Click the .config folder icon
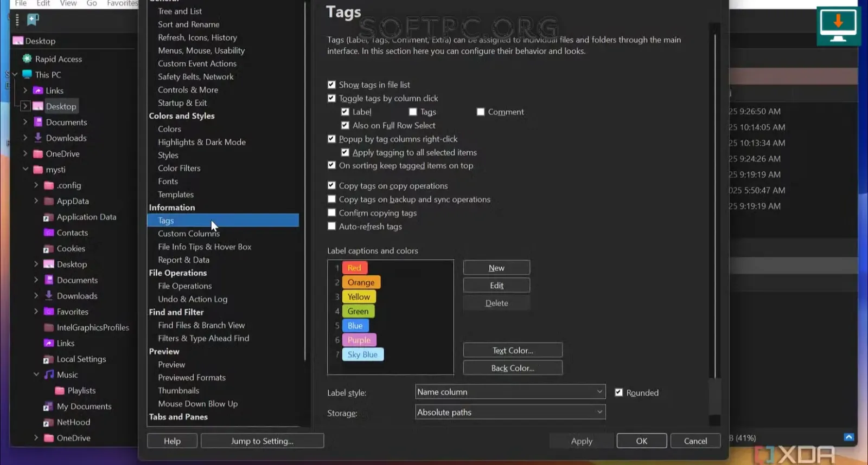Viewport: 868px width, 465px height. pyautogui.click(x=49, y=185)
